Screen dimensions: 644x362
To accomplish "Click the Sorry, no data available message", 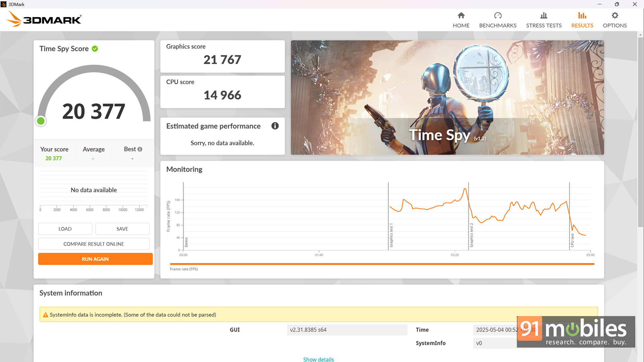I will [222, 143].
